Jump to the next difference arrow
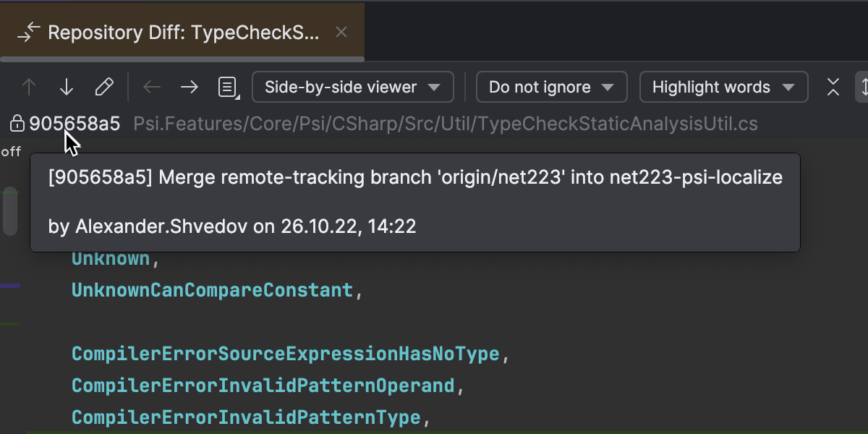The image size is (868, 434). coord(67,88)
